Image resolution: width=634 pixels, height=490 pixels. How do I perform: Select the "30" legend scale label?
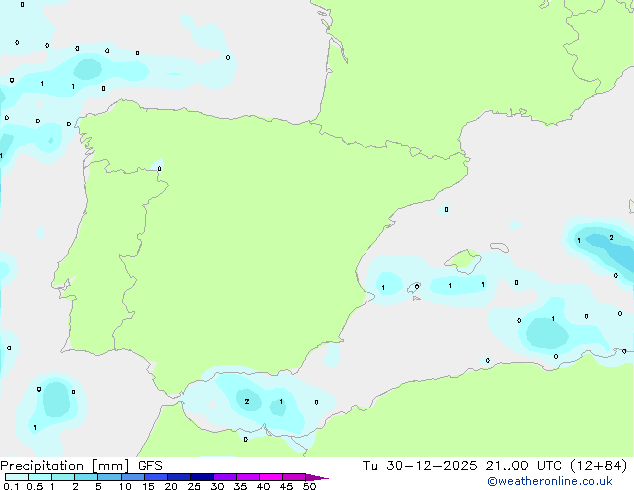pyautogui.click(x=217, y=486)
